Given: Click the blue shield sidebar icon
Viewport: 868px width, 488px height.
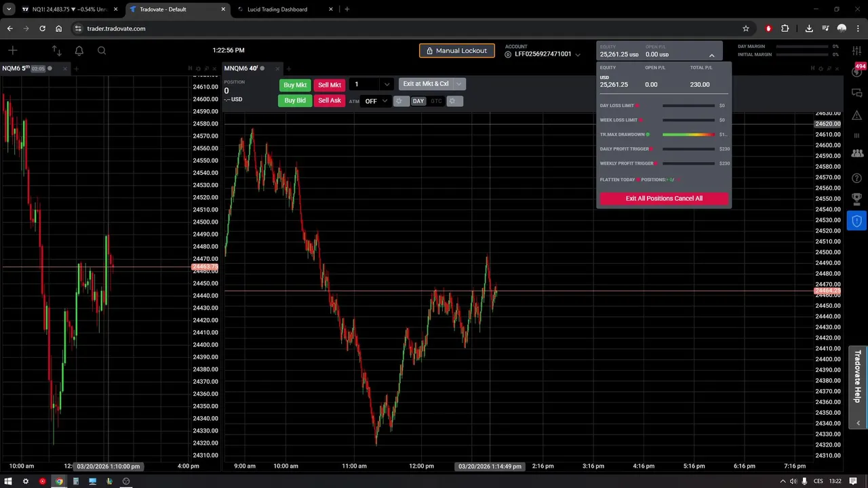Looking at the screenshot, I should coord(856,221).
